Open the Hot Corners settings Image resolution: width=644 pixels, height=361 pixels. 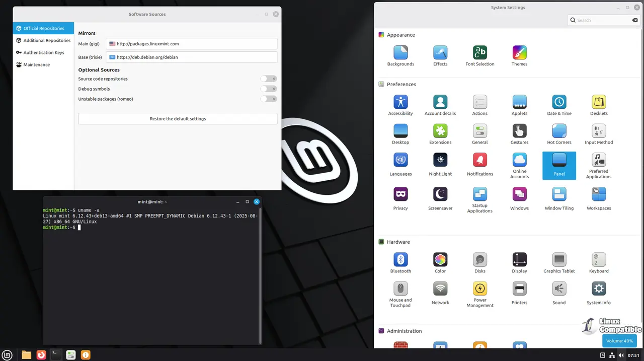point(559,131)
